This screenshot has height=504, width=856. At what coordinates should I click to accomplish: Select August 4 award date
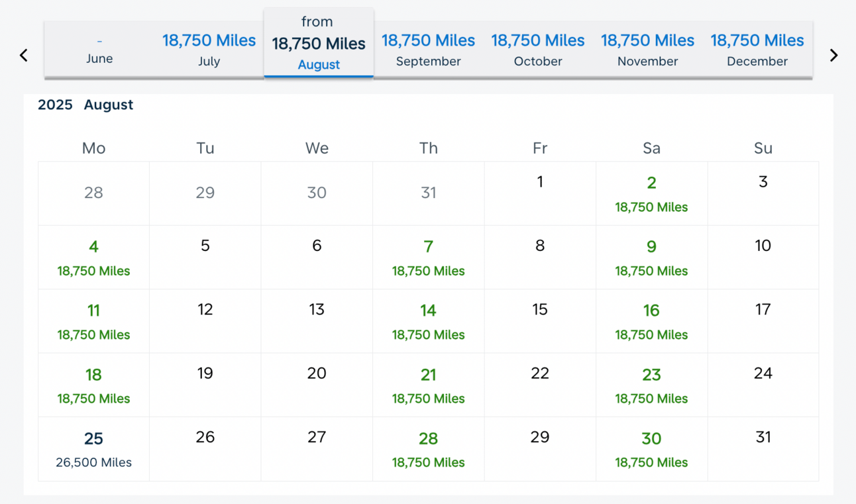tap(93, 258)
